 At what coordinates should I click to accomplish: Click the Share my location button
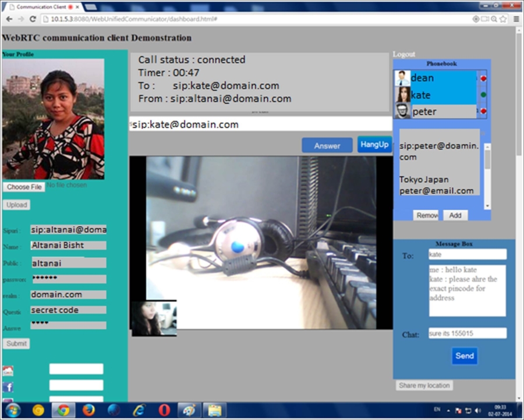424,385
